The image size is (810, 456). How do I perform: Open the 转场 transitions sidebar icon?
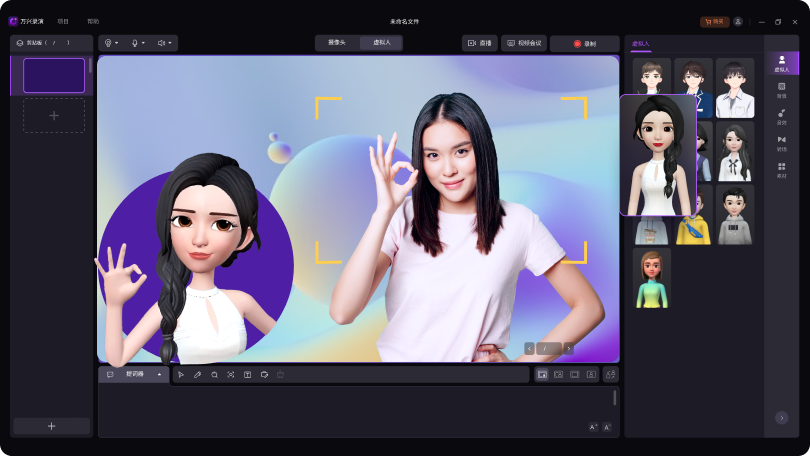pyautogui.click(x=782, y=144)
